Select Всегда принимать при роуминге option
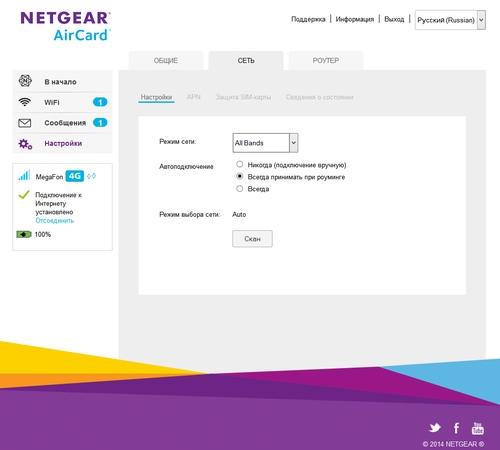 tap(240, 176)
